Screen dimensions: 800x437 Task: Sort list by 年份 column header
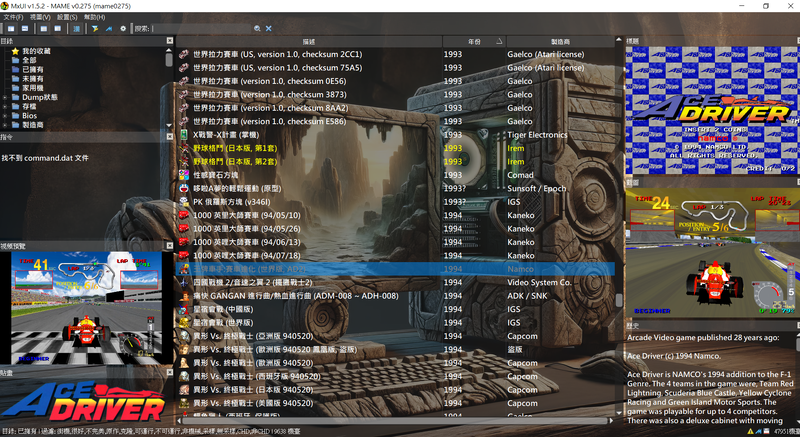[x=474, y=42]
